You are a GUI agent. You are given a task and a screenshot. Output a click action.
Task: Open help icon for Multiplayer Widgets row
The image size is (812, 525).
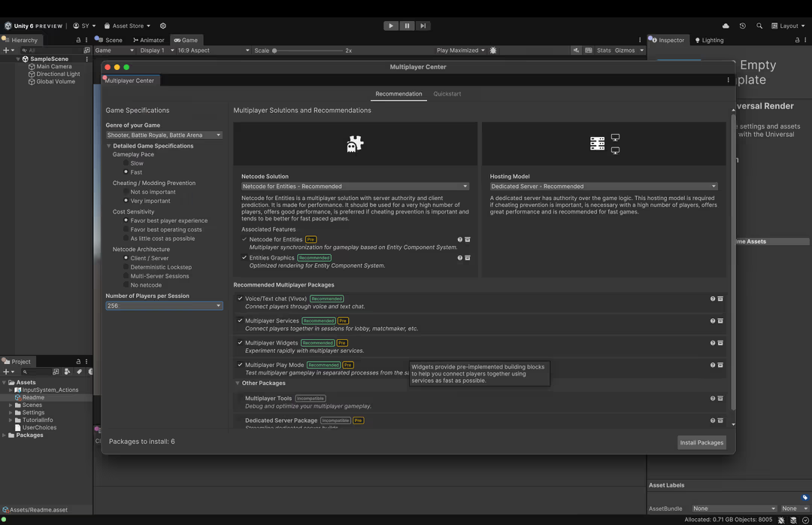click(x=713, y=343)
